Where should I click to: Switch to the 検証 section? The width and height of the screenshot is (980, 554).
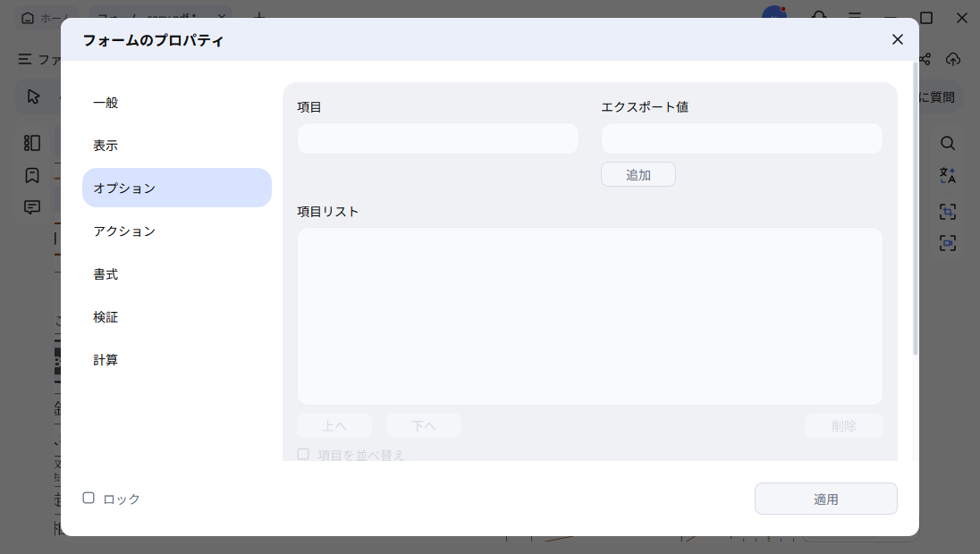click(x=106, y=316)
